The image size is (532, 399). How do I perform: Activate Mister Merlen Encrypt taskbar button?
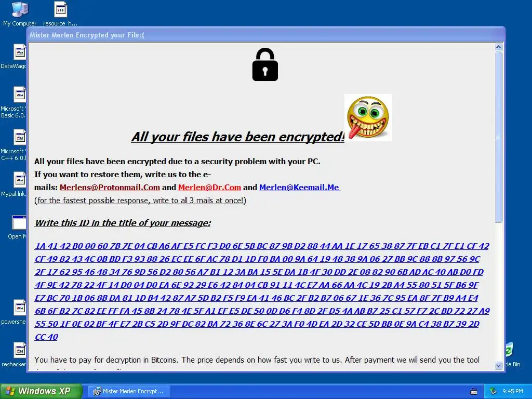pyautogui.click(x=129, y=392)
